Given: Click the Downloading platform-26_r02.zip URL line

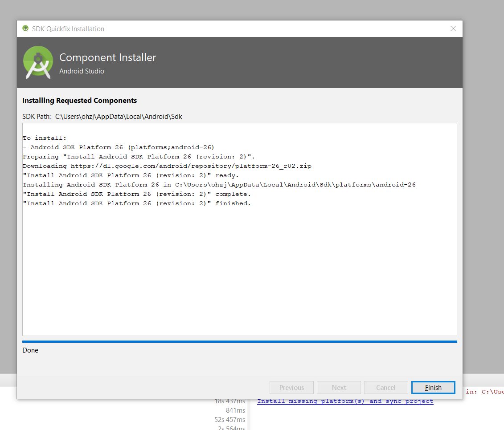Looking at the screenshot, I should point(167,166).
